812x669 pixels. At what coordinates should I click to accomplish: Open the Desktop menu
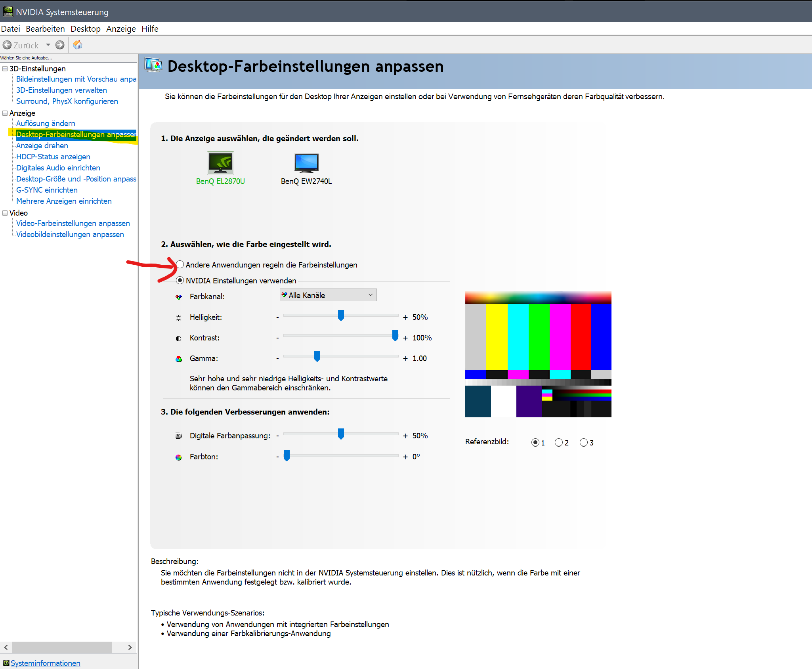(x=86, y=29)
